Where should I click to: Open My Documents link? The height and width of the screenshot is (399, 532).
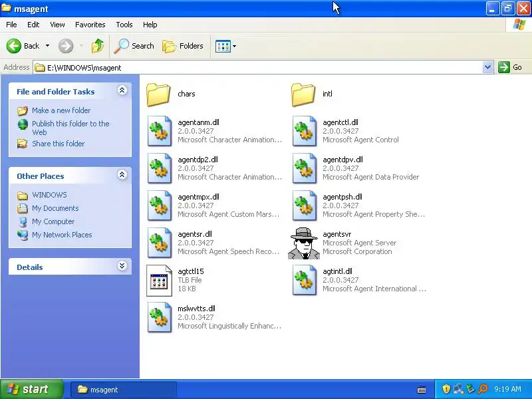tap(55, 208)
